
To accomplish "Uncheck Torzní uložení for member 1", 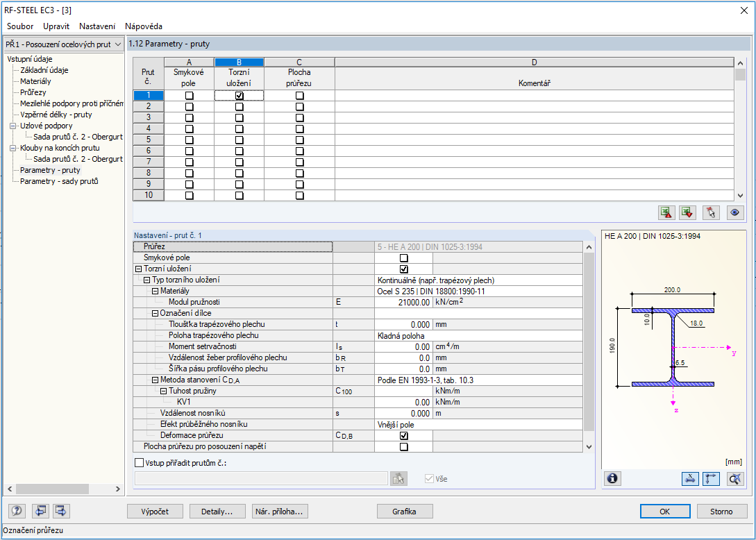I will point(239,96).
